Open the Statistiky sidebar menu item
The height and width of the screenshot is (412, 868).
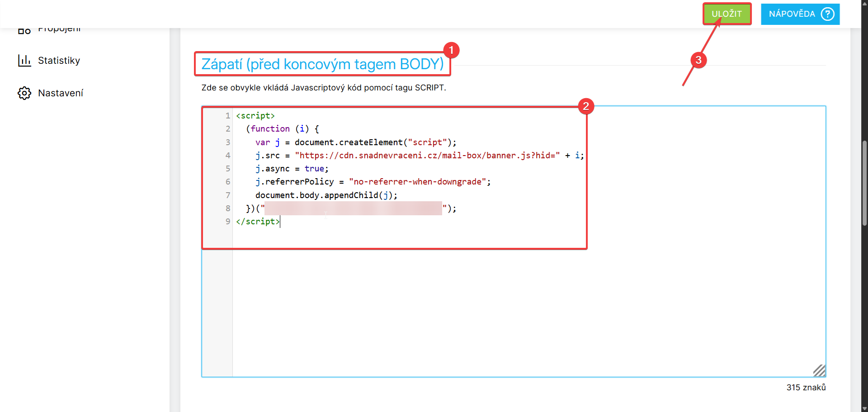coord(59,61)
